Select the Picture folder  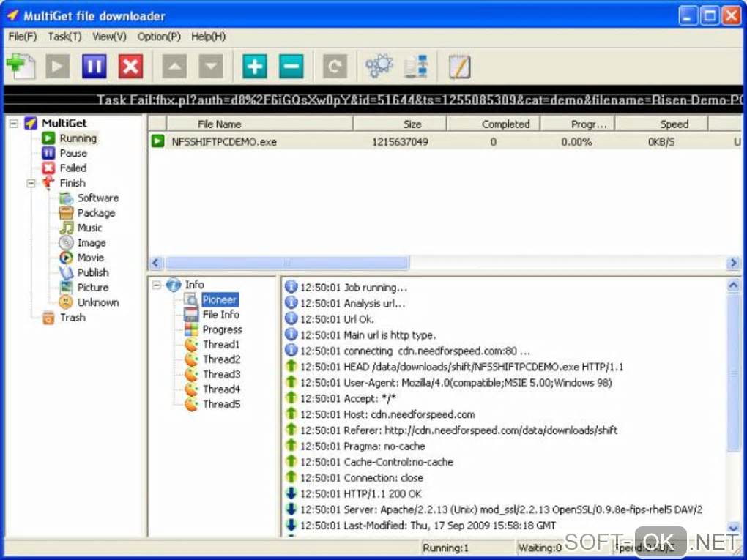tap(93, 288)
